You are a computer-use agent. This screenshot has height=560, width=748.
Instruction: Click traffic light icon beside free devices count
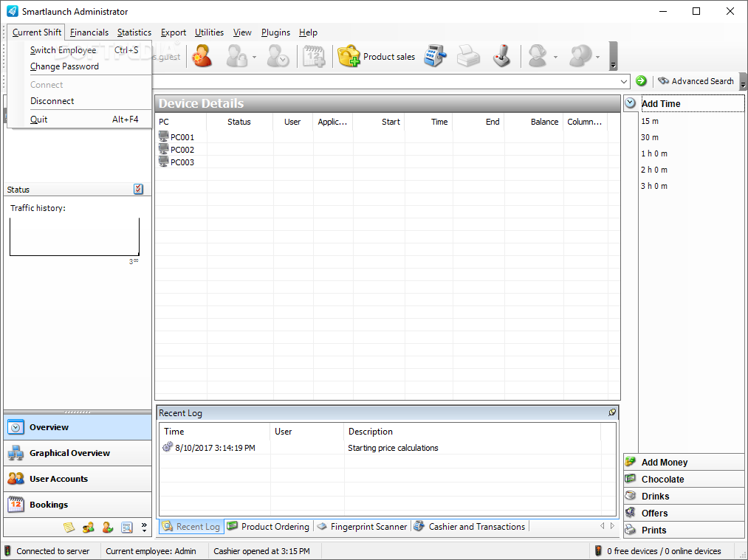(598, 551)
